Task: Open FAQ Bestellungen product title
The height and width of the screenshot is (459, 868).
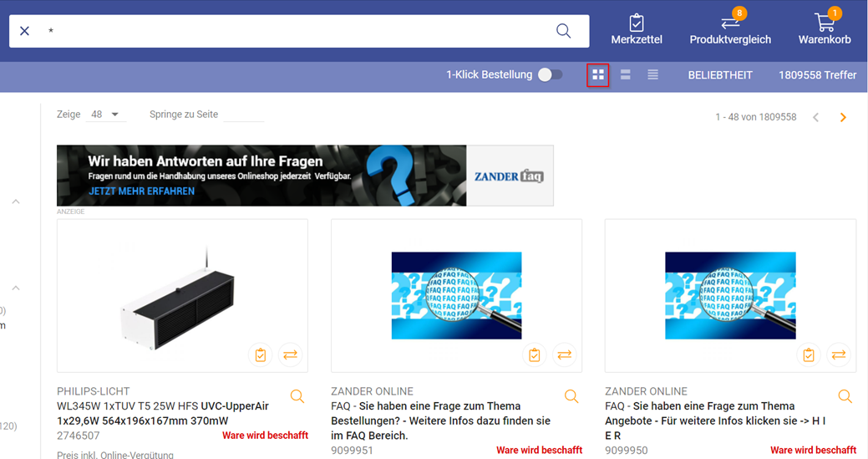Action: point(440,421)
